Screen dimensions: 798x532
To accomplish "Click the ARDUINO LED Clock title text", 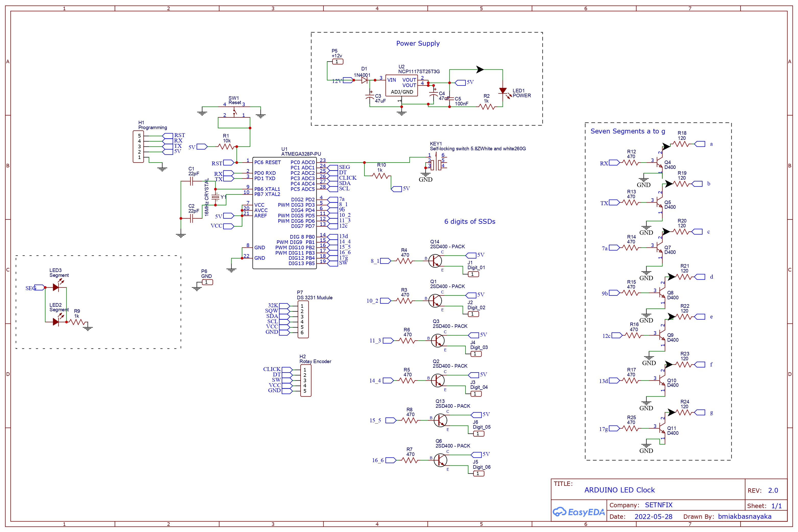I will [620, 490].
